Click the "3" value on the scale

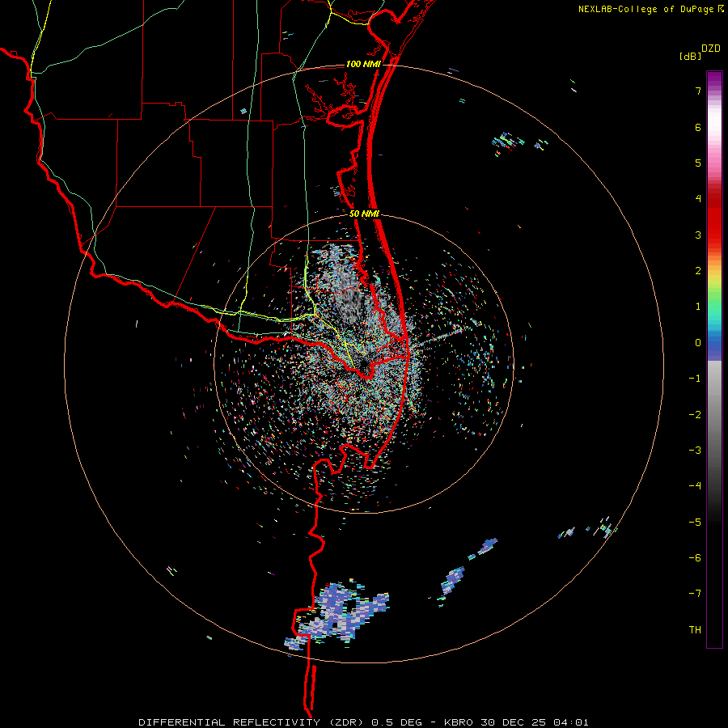[x=698, y=235]
